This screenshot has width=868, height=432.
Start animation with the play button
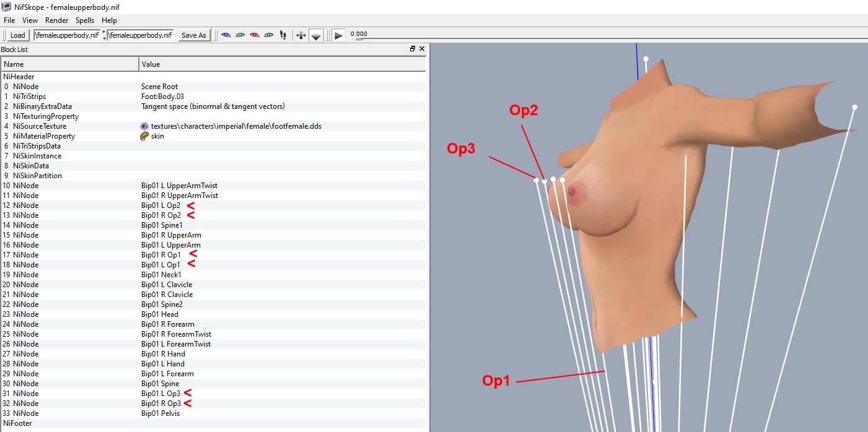coord(338,35)
